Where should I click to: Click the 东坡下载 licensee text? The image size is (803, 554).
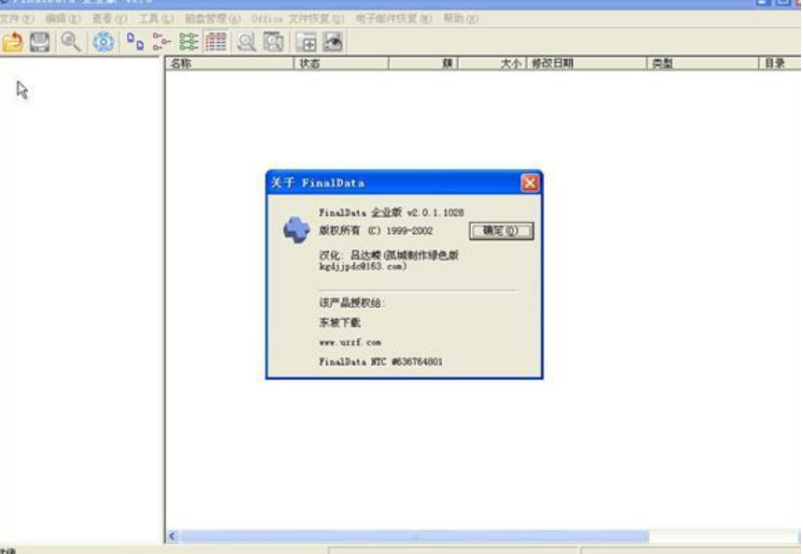340,323
